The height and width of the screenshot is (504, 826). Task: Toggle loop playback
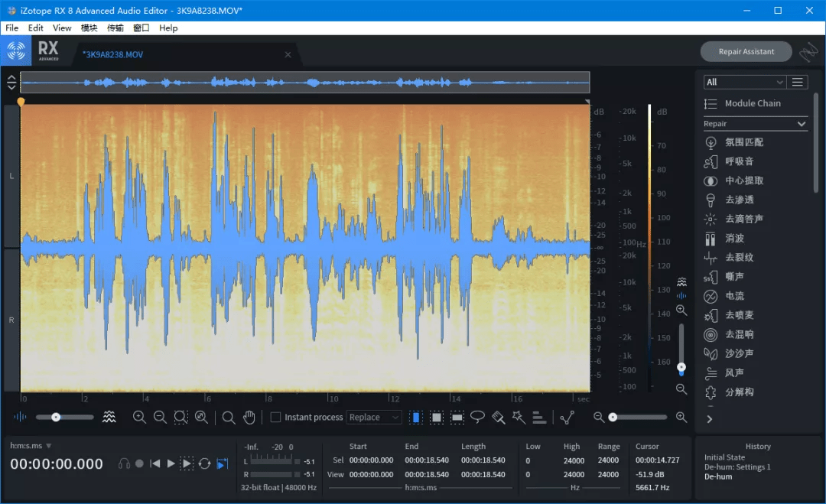point(205,463)
